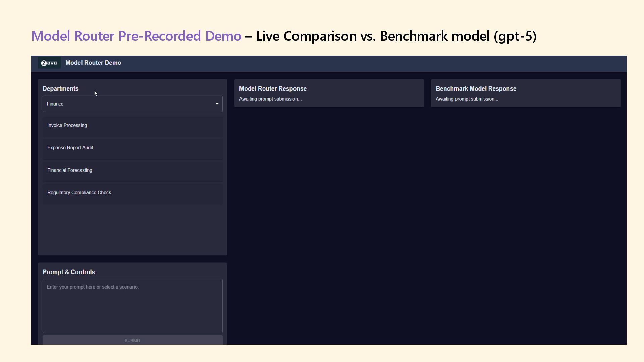The height and width of the screenshot is (362, 644).
Task: Click the Finance dropdown arrow
Action: [x=217, y=104]
